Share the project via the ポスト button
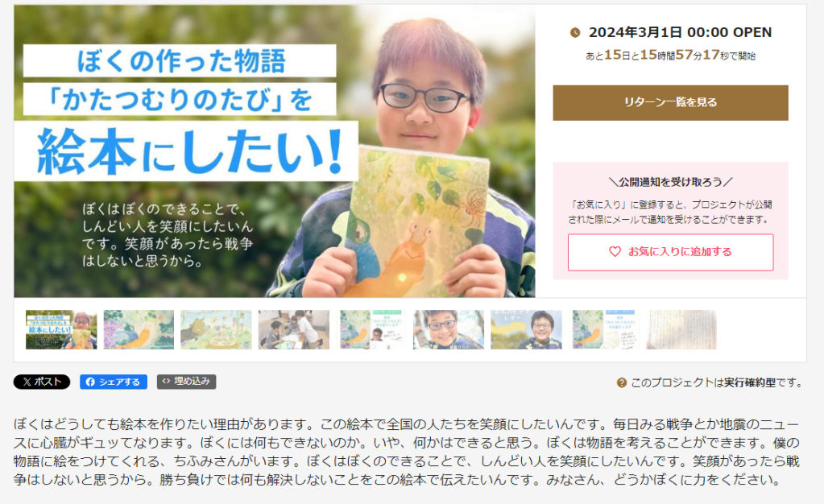This screenshot has width=824, height=504. (x=42, y=382)
